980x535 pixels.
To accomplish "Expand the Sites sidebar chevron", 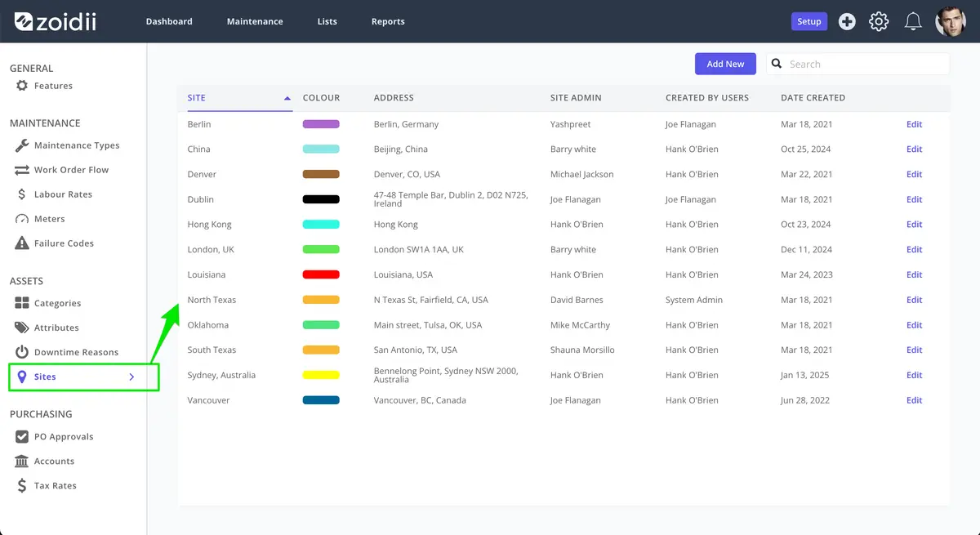I will click(x=131, y=377).
